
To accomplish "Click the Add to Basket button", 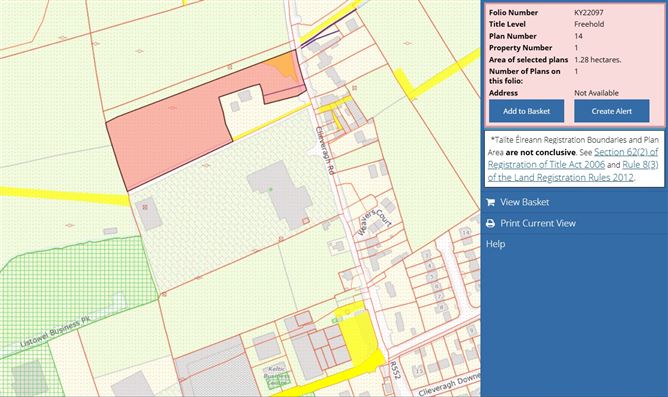I will [527, 111].
